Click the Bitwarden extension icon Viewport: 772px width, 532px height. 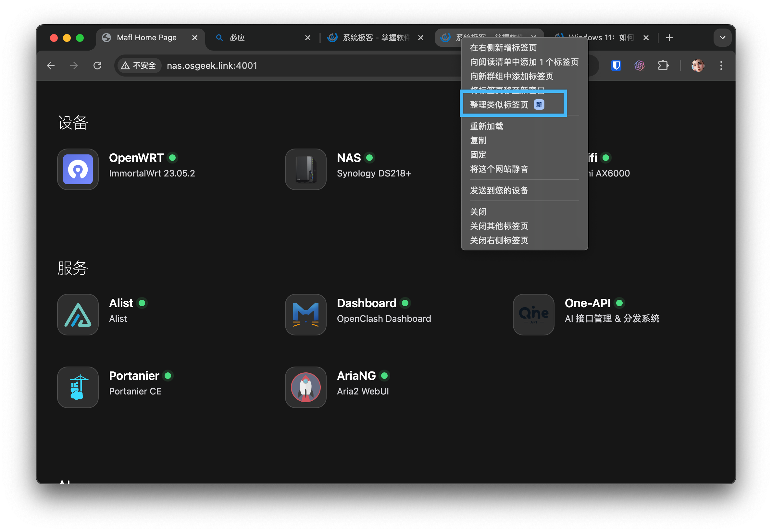(616, 66)
